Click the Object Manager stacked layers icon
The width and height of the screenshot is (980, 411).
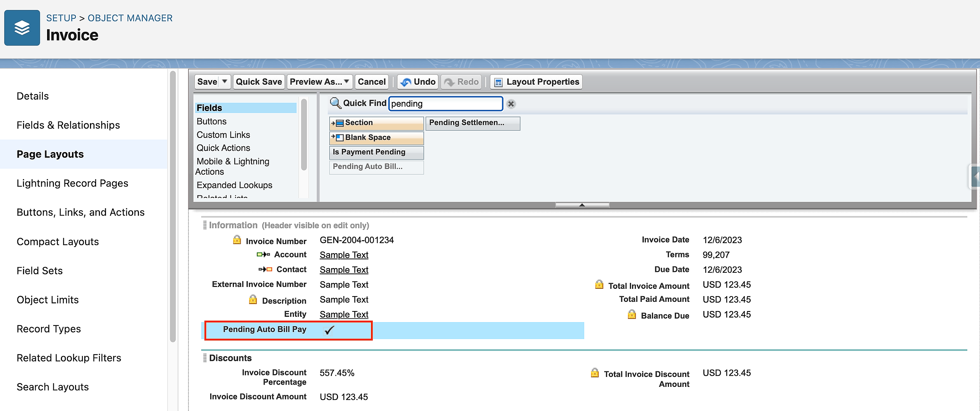point(22,28)
